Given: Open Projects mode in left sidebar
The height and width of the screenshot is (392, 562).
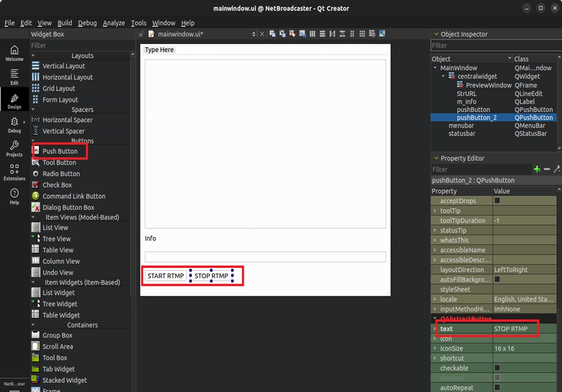Looking at the screenshot, I should (14, 149).
